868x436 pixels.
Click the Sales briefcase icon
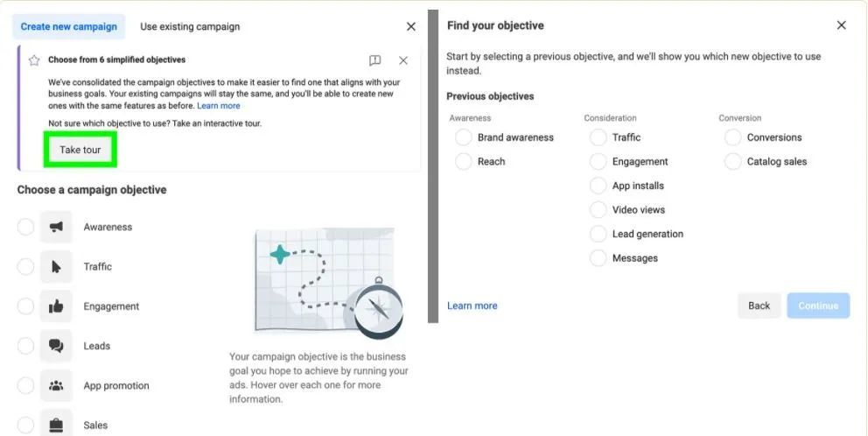point(56,425)
